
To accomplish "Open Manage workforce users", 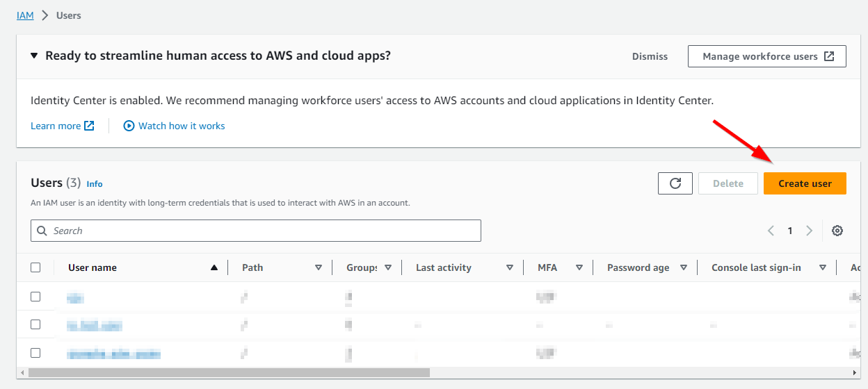I will 766,56.
